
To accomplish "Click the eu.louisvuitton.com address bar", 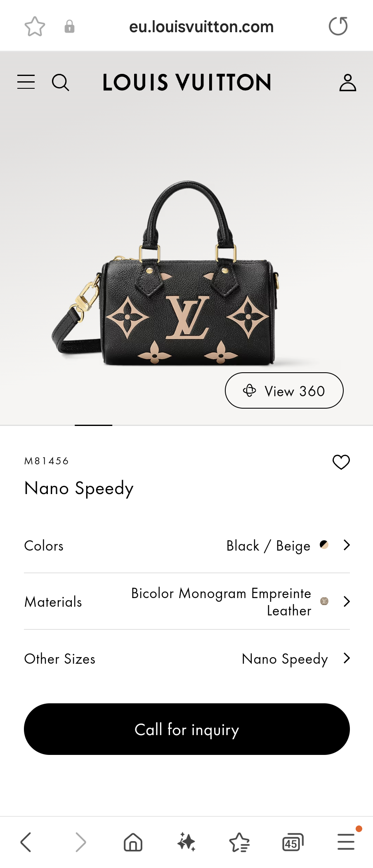I will 202,26.
